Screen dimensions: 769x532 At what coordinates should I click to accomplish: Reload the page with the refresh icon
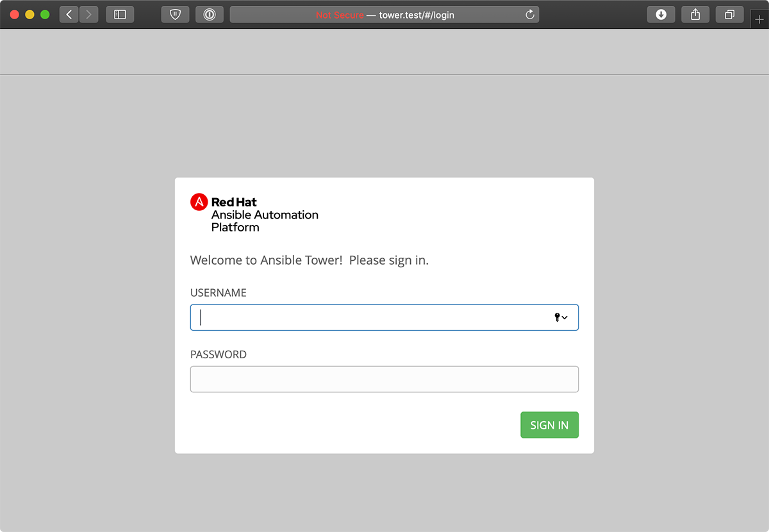pos(530,15)
